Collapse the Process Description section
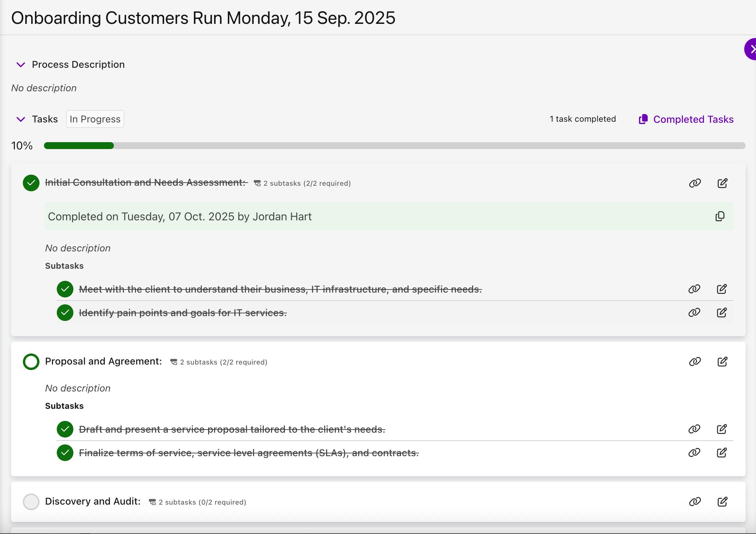Screen dimensions: 756x534 [21, 65]
